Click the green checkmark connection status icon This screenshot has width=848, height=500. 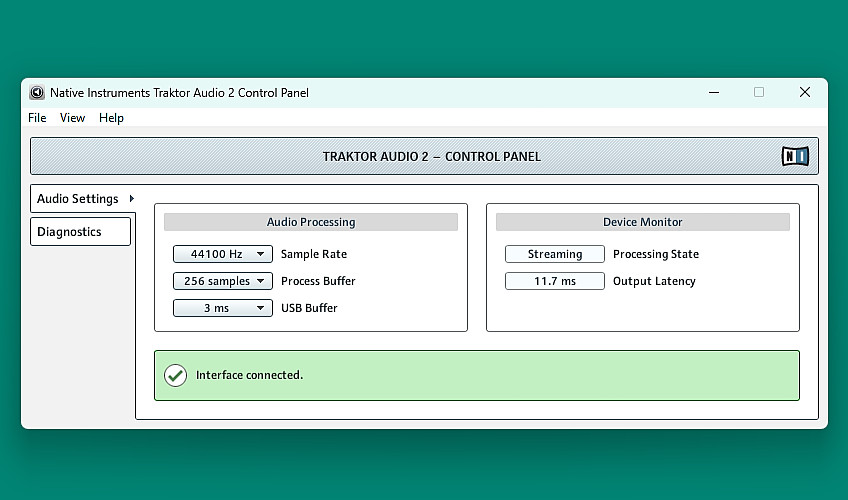point(176,375)
